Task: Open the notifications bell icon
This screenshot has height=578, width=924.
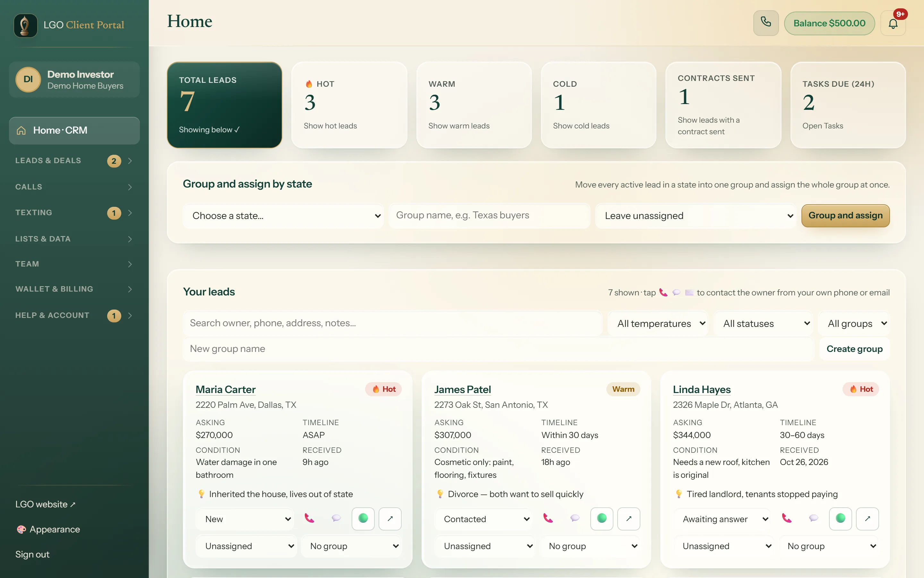Action: tap(893, 23)
